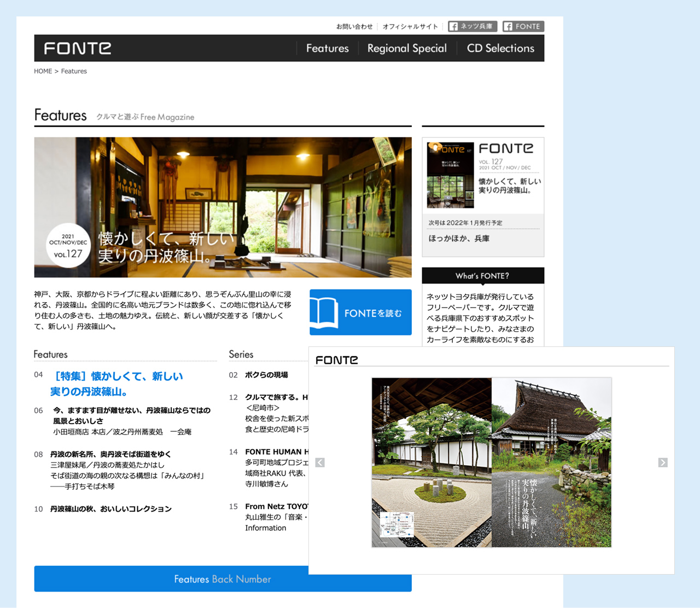This screenshot has height=608, width=700.
Task: Click the ほっかほか、兵庫 next issue text
Action: pos(459,239)
